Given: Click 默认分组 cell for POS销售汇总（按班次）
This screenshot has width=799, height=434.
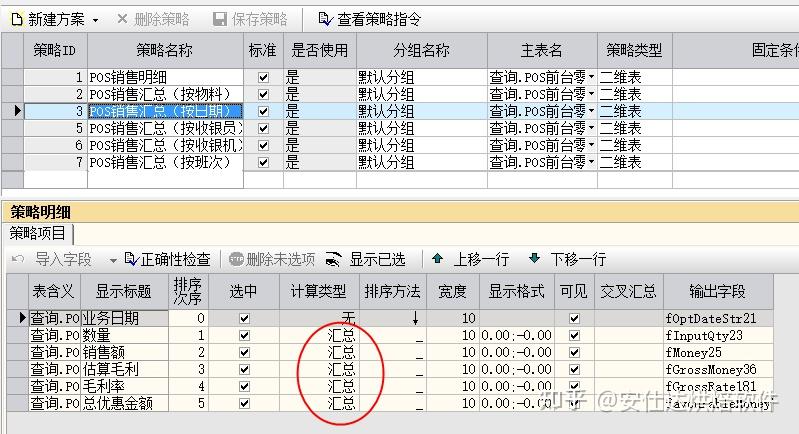Looking at the screenshot, I should pyautogui.click(x=421, y=162).
